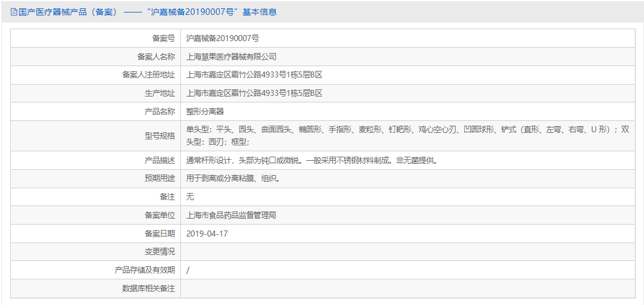This screenshot has width=644, height=305.
Task: Click the product name 整形分离器
Action: click(x=205, y=111)
